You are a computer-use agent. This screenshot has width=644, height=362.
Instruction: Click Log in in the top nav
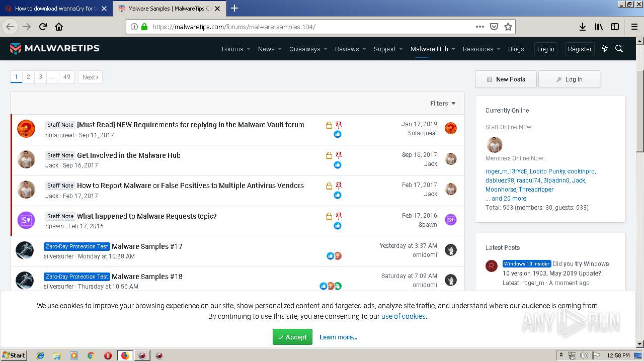[x=545, y=49]
